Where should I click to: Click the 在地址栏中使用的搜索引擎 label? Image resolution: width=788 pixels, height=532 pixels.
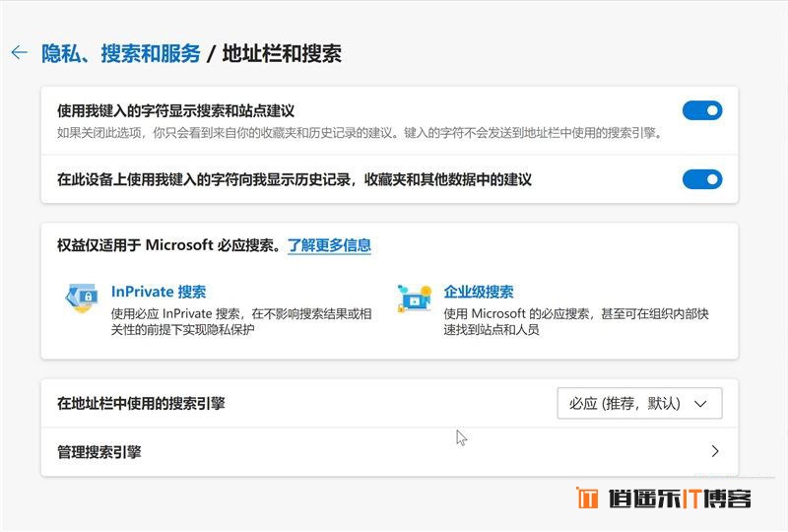pos(141,403)
